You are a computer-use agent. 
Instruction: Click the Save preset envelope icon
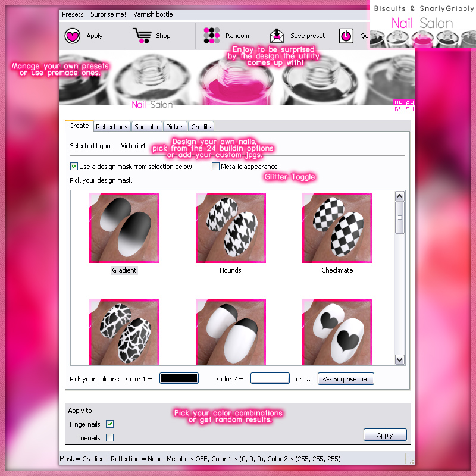click(277, 36)
